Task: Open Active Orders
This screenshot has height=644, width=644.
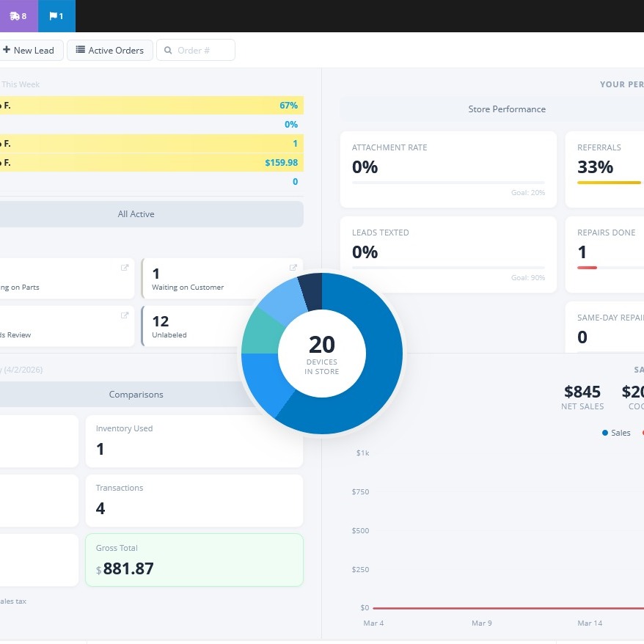Action: 109,51
